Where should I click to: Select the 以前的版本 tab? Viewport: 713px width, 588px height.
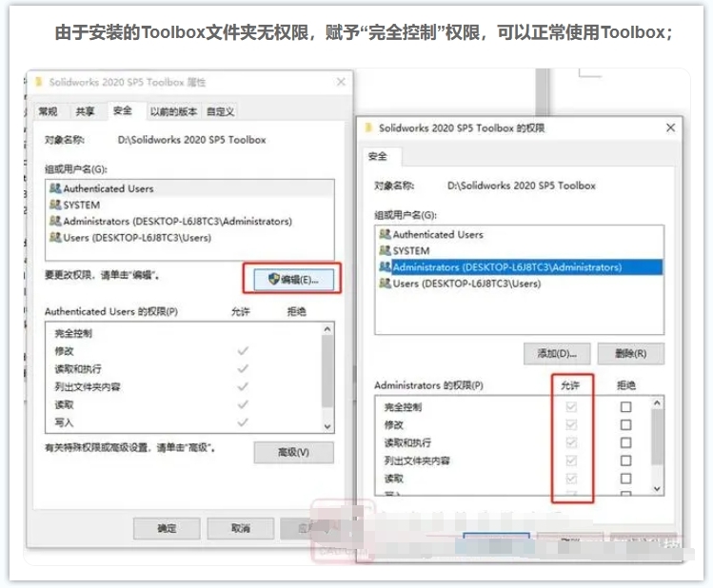[173, 111]
